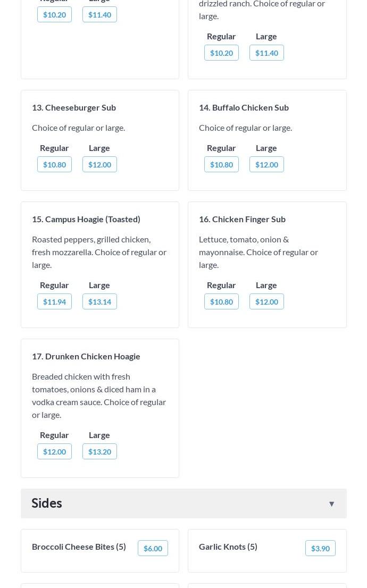Add Campus Hoagie large at $13.14
The height and width of the screenshot is (588, 367).
pos(99,301)
